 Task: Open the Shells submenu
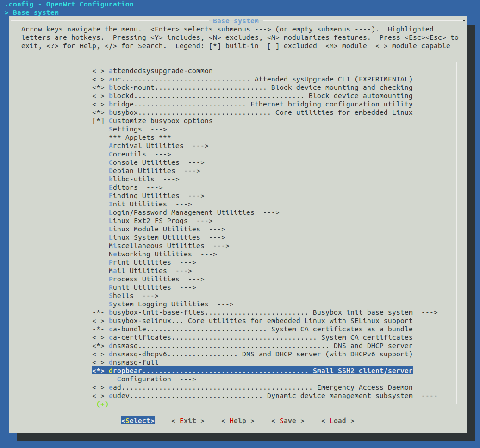pyautogui.click(x=133, y=296)
